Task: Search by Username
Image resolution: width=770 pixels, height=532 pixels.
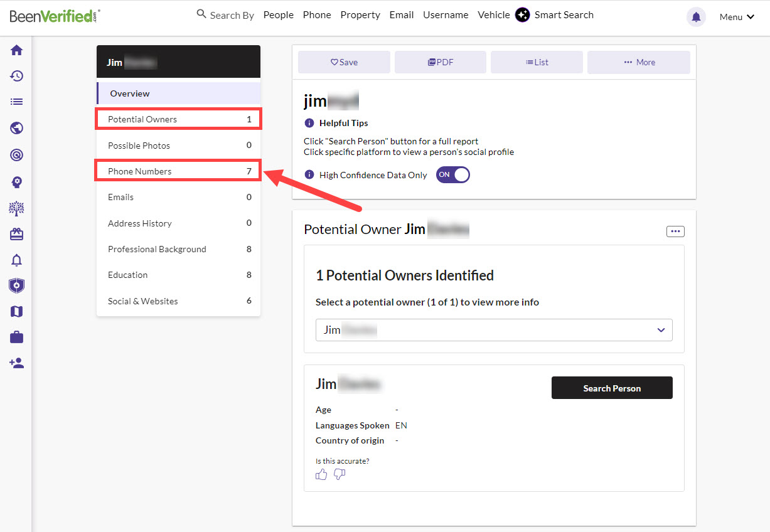Action: [x=446, y=15]
